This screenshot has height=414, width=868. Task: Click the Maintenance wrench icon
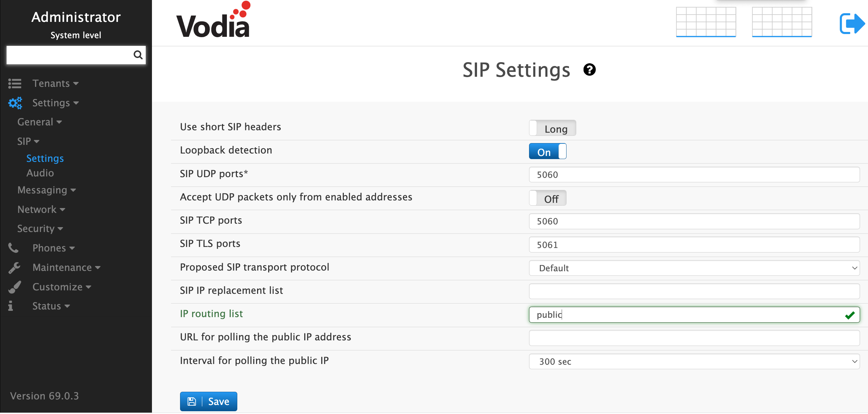(x=14, y=267)
